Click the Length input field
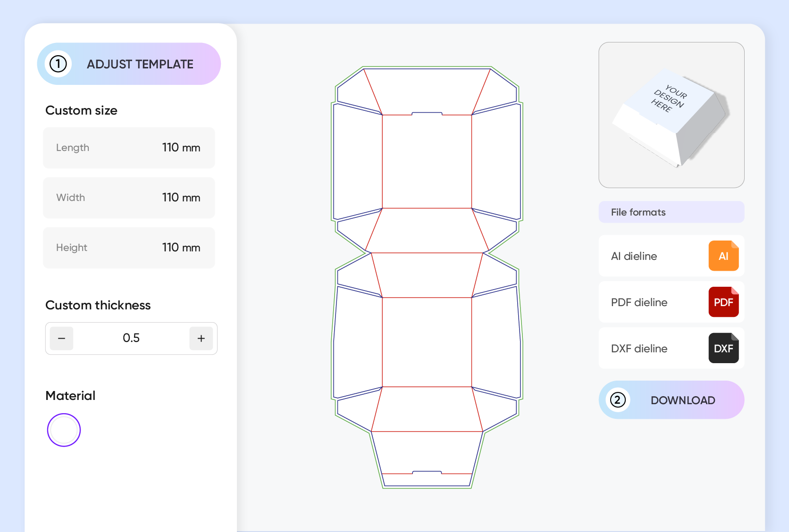Image resolution: width=789 pixels, height=532 pixels. (x=129, y=148)
